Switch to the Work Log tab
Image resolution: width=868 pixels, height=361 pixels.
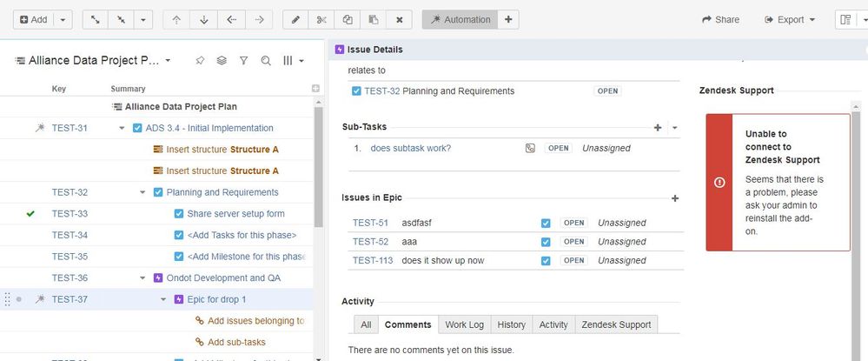465,324
